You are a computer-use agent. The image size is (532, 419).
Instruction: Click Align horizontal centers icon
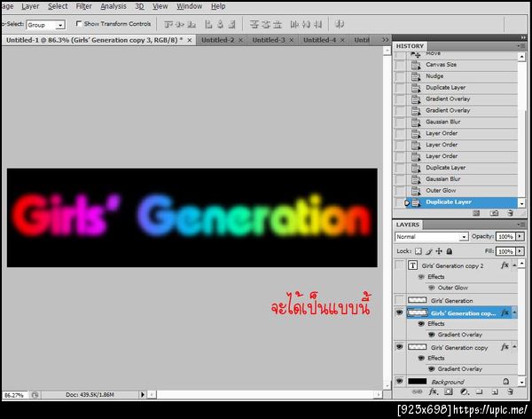pyautogui.click(x=220, y=25)
